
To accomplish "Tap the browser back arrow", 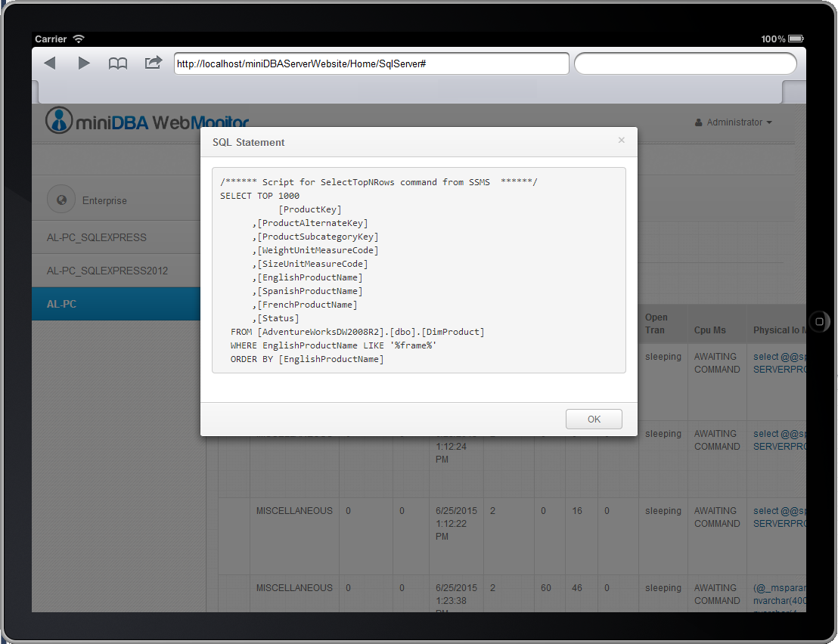I will (50, 63).
